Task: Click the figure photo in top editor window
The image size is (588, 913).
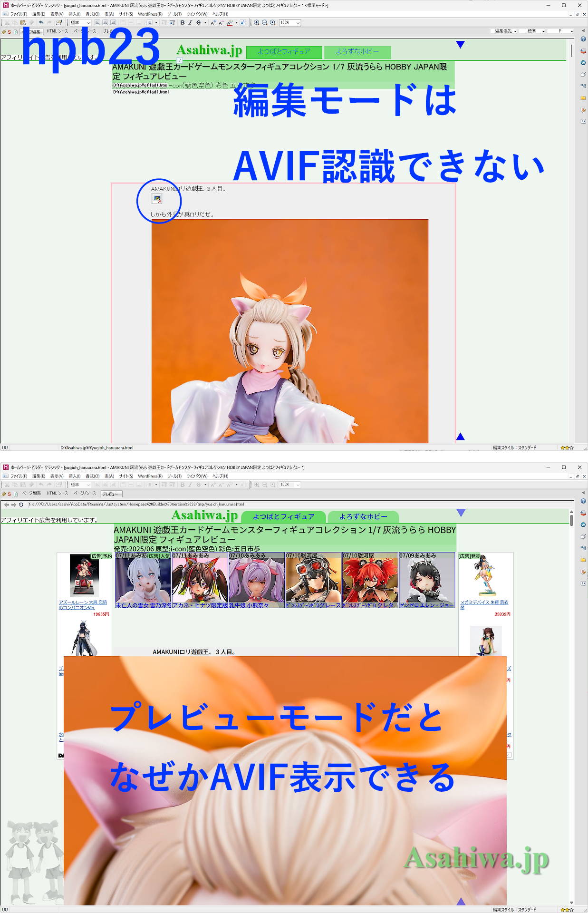Action: tap(290, 331)
